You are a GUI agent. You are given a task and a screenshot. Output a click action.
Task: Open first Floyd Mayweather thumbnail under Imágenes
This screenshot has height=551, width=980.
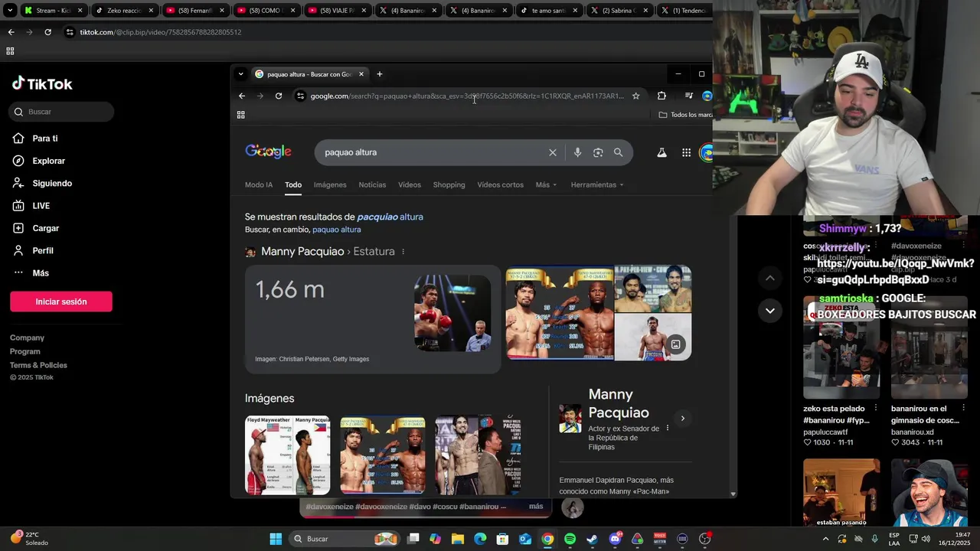pos(287,455)
